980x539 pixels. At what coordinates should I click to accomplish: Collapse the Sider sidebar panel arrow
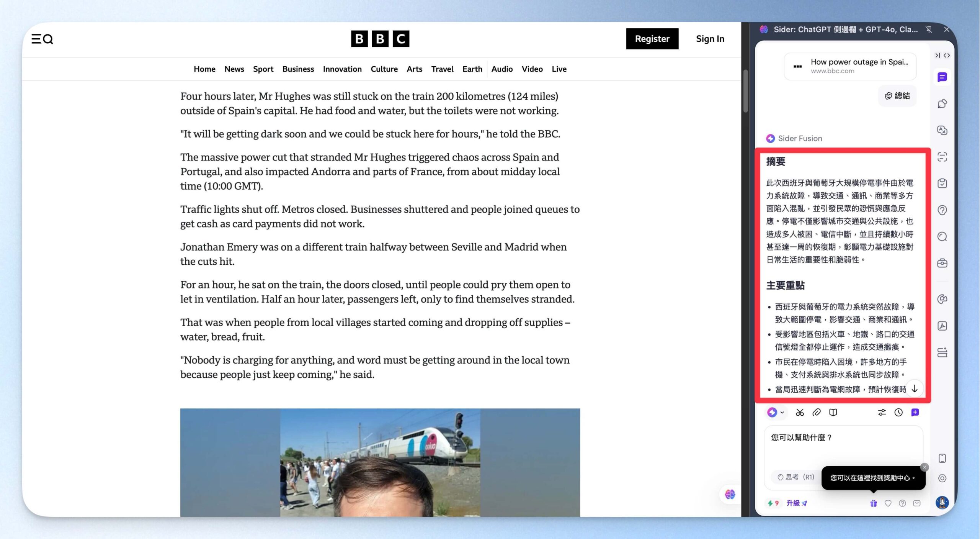[938, 56]
